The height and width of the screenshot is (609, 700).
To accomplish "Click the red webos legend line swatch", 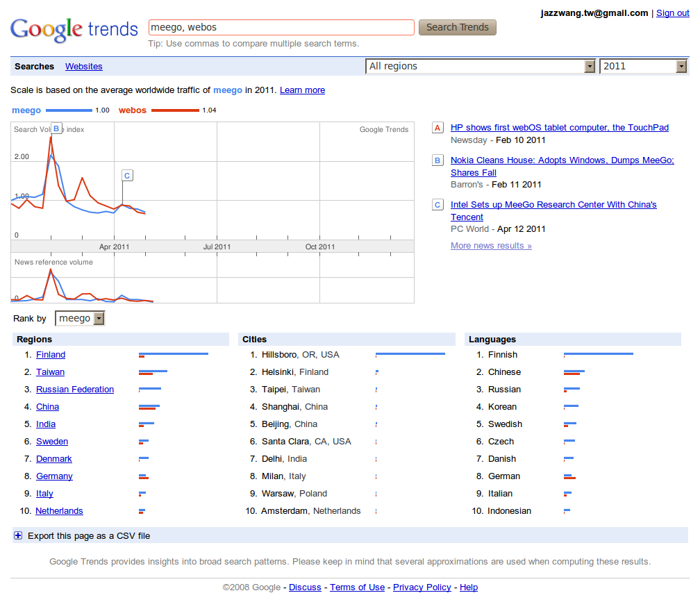I will coord(175,110).
